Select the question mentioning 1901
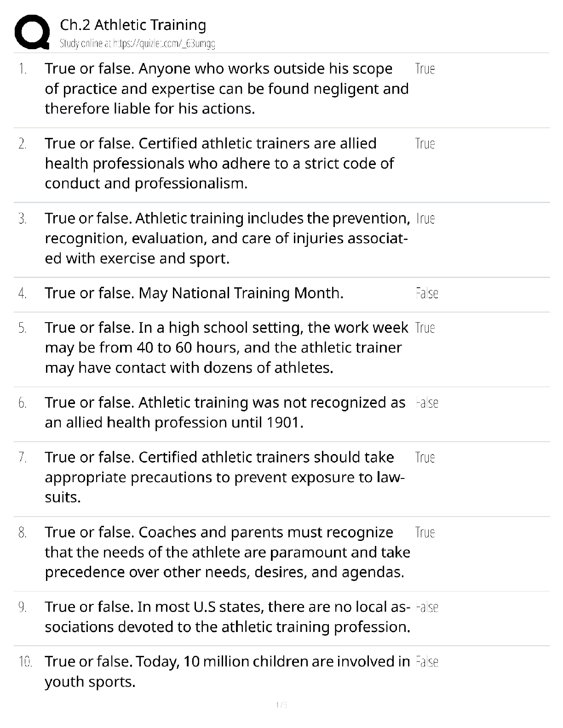 pos(225,412)
